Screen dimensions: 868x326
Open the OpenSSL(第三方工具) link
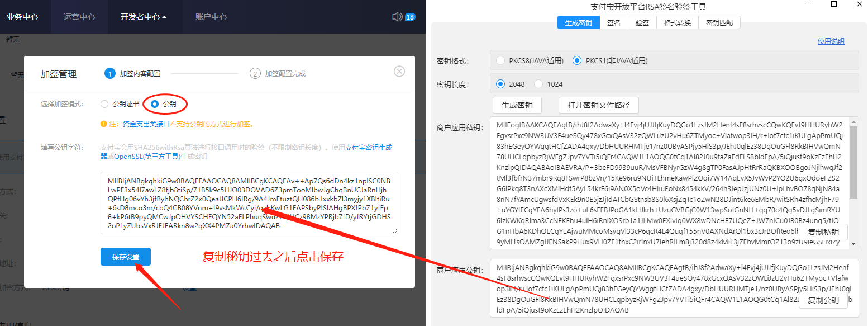click(147, 157)
